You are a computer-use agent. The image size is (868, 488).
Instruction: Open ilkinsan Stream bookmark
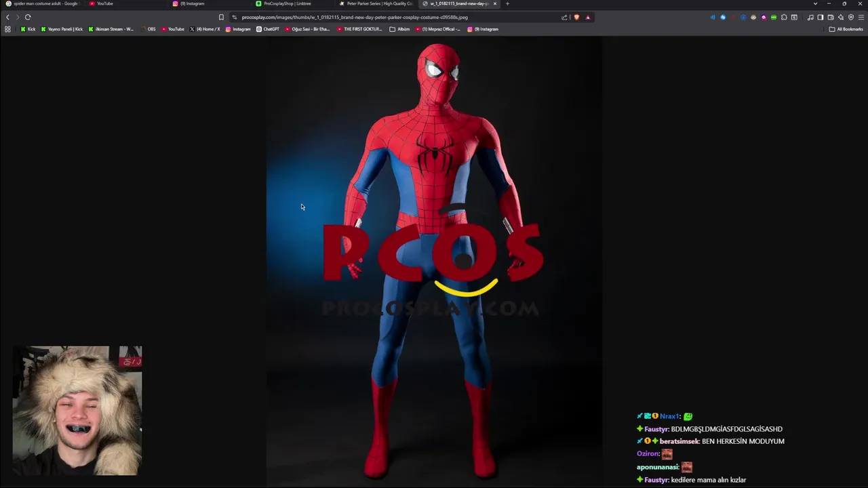point(111,29)
